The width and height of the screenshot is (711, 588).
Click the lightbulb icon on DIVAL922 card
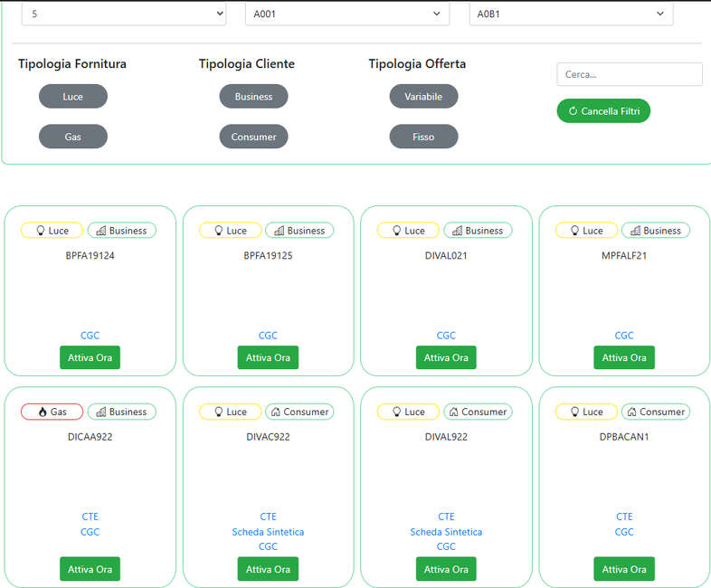pos(397,412)
